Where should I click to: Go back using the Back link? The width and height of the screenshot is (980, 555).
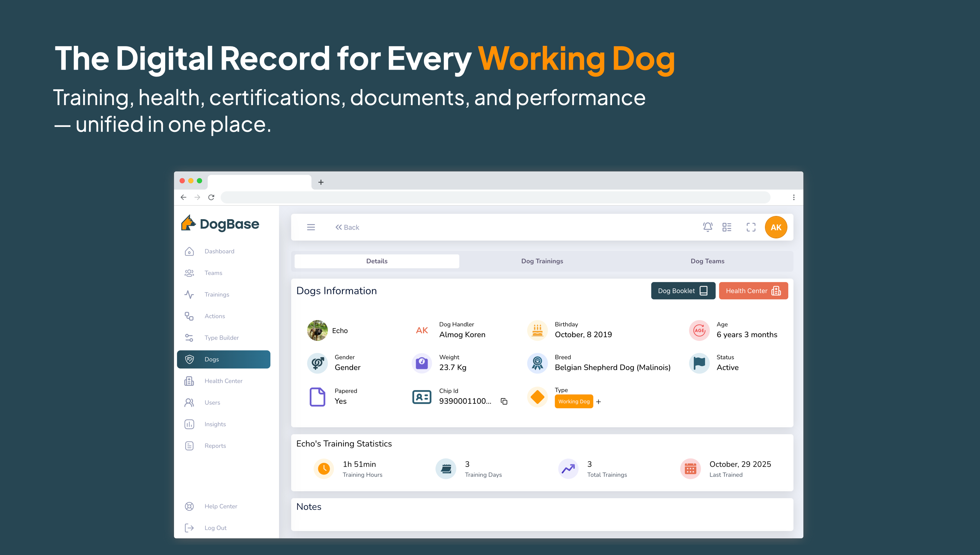point(347,227)
